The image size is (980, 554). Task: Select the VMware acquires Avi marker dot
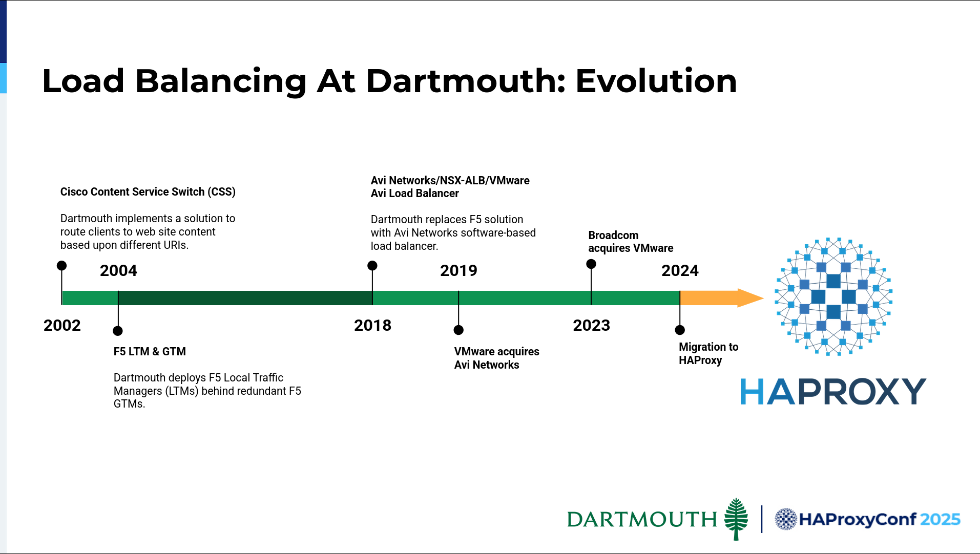pos(458,330)
